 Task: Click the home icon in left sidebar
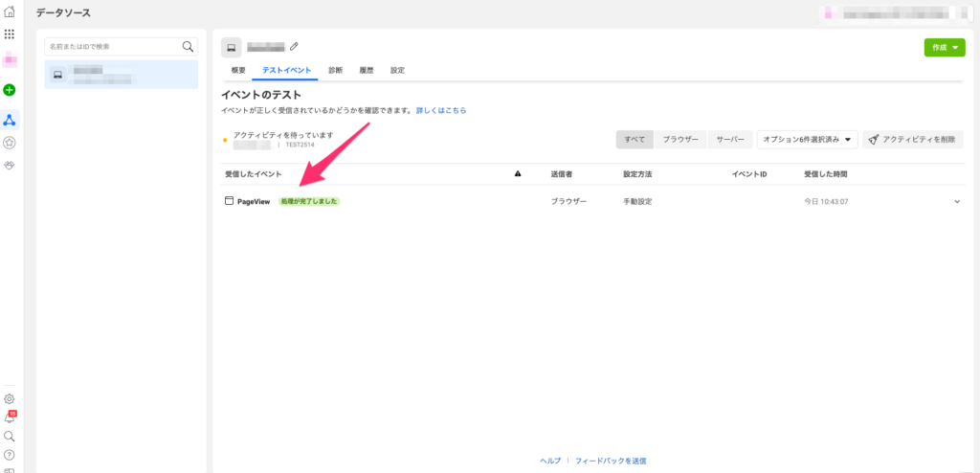click(x=10, y=11)
